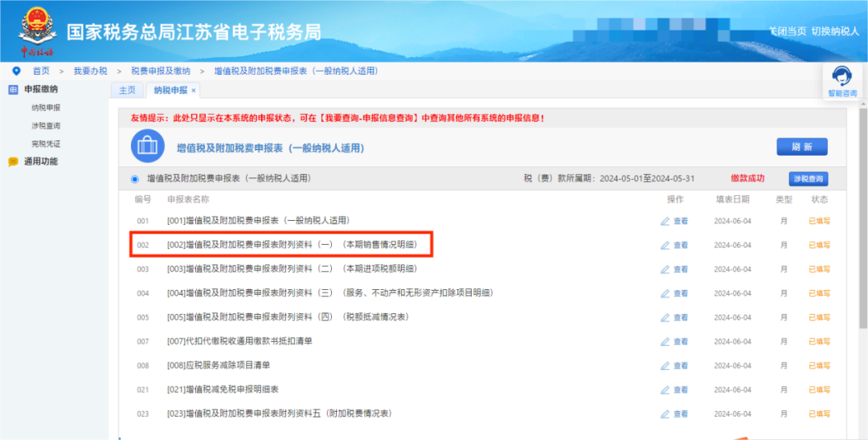Click pencil icon in row 023
Viewport: 868px width, 440px height.
(x=665, y=414)
